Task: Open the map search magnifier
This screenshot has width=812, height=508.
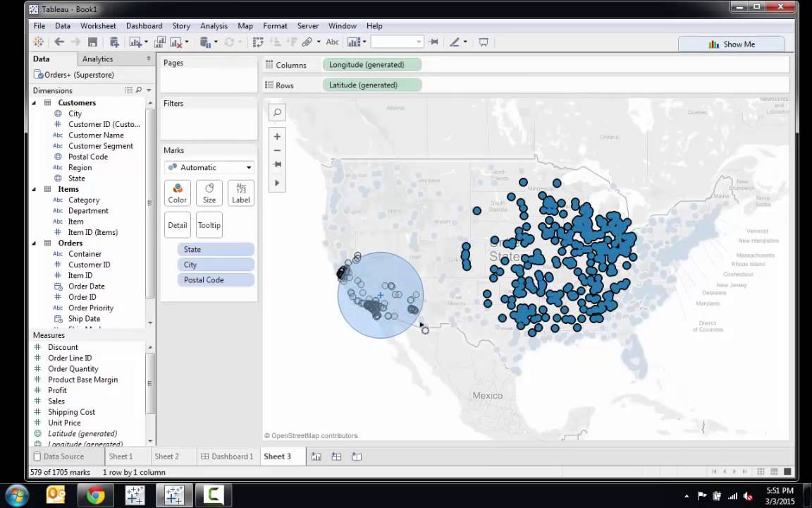Action: (x=277, y=112)
